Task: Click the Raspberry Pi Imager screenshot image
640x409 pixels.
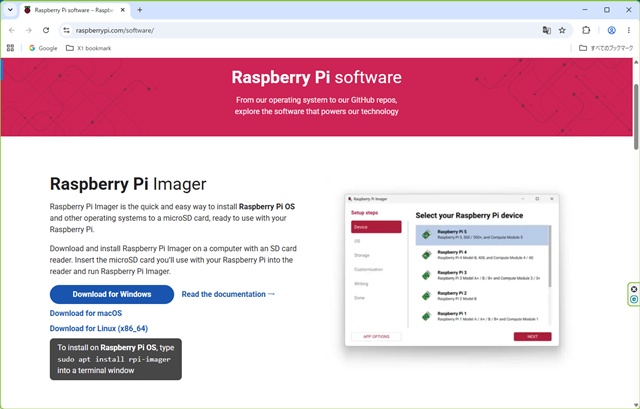Action: [x=452, y=270]
